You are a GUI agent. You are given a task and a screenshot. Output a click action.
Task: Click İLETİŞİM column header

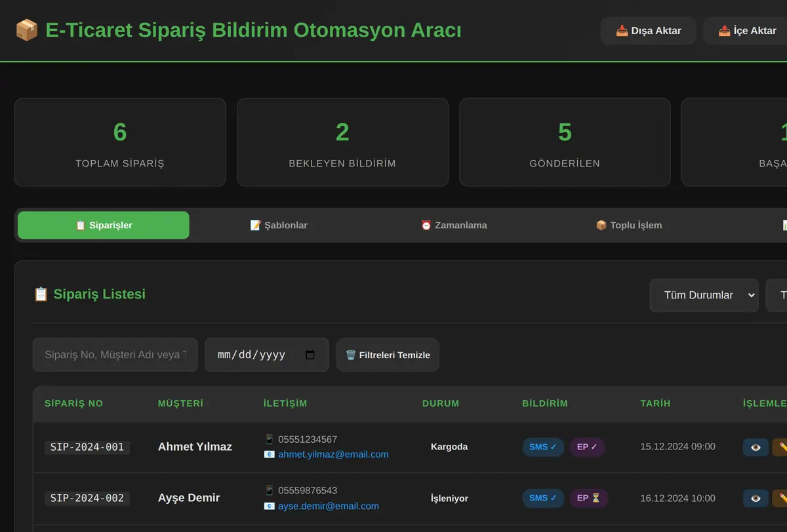click(x=285, y=403)
